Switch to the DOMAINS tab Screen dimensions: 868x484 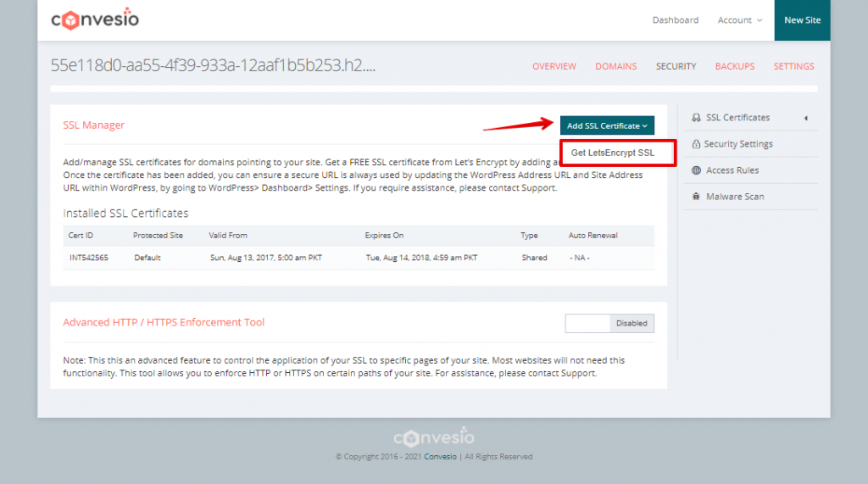tap(616, 66)
